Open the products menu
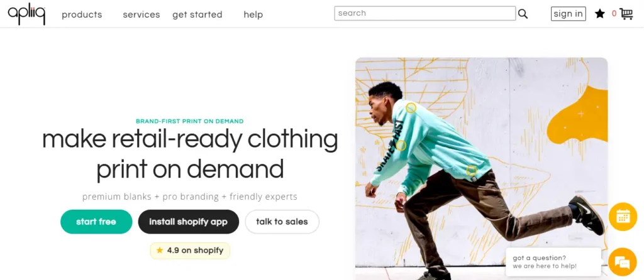 click(82, 14)
